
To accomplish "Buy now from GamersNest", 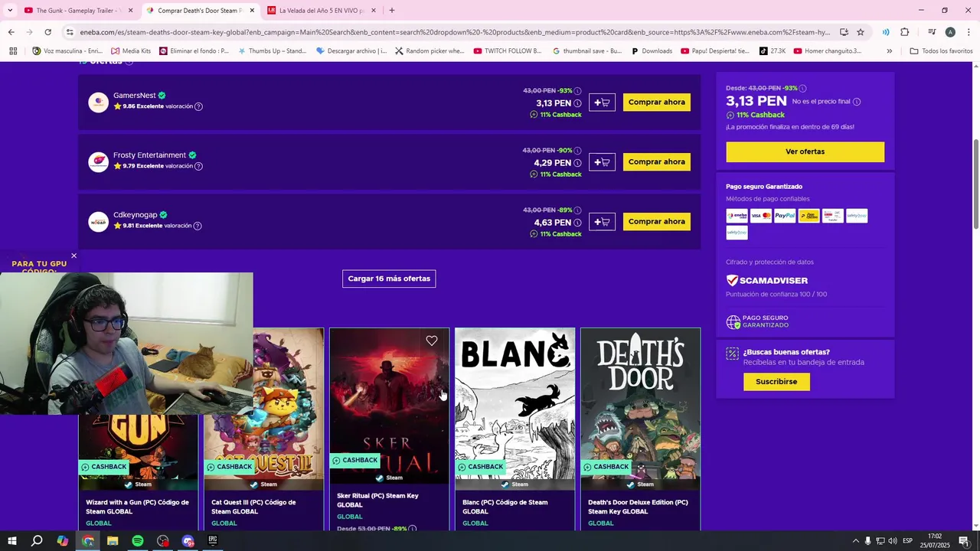I will [x=657, y=103].
